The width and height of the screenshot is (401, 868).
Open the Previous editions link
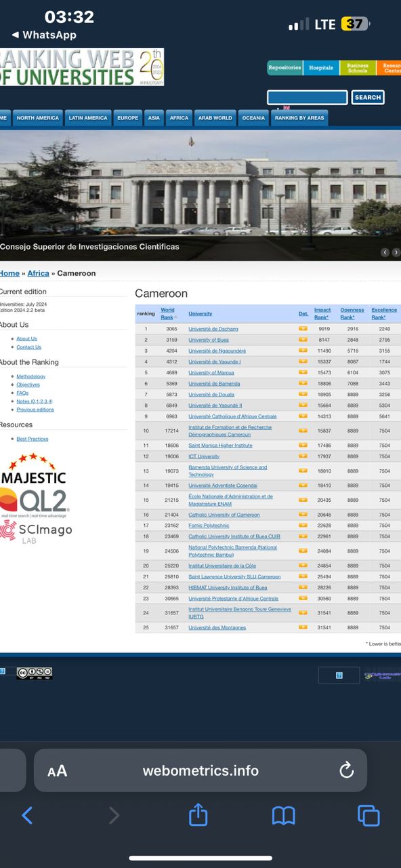click(x=35, y=410)
